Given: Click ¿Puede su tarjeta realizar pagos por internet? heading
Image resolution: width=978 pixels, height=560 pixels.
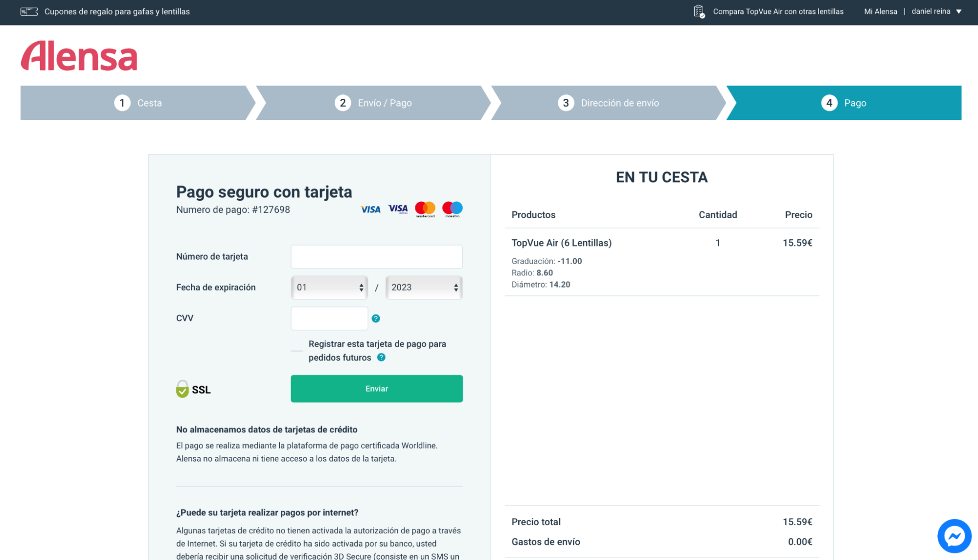Looking at the screenshot, I should click(267, 513).
